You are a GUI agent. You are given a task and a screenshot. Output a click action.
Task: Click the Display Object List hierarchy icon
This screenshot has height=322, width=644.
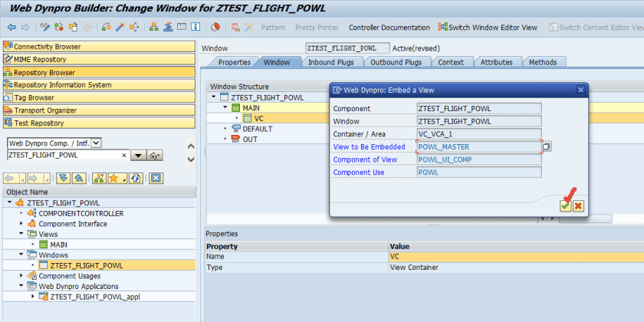(154, 28)
